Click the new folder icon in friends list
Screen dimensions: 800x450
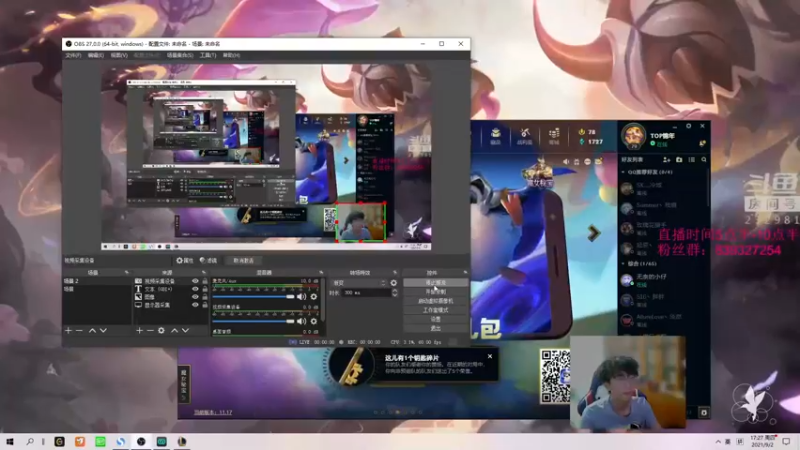[679, 160]
